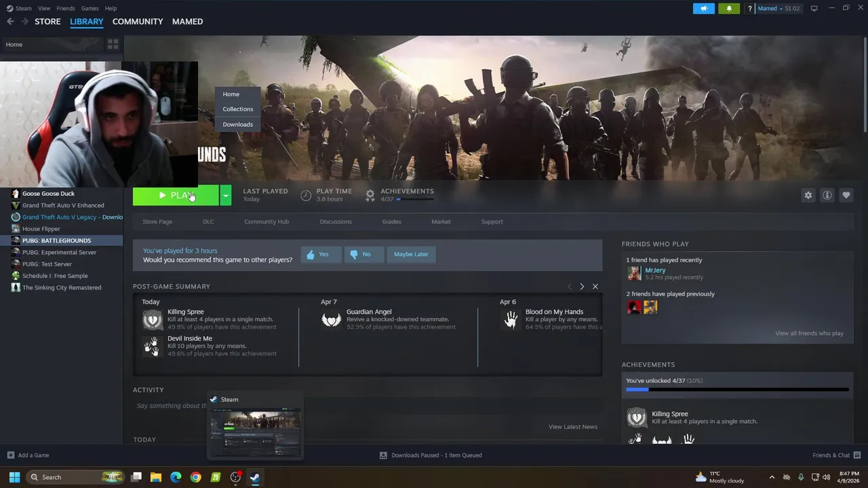
Task: Select PUBG: Experimental Server
Action: (61, 252)
